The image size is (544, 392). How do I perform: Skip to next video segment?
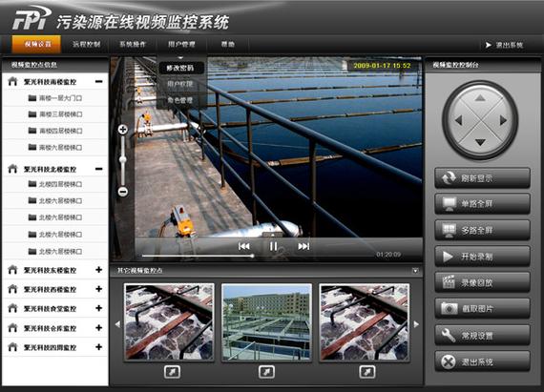pyautogui.click(x=303, y=246)
